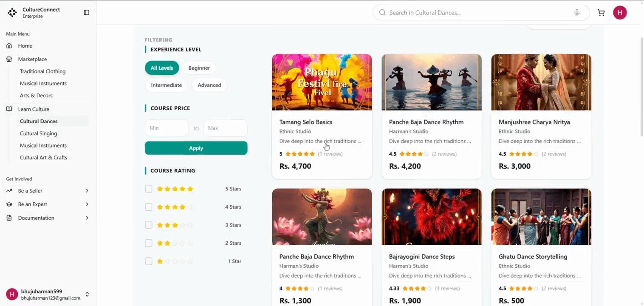Open Cultural Art & Crafts
The height and width of the screenshot is (306, 644).
click(x=43, y=158)
